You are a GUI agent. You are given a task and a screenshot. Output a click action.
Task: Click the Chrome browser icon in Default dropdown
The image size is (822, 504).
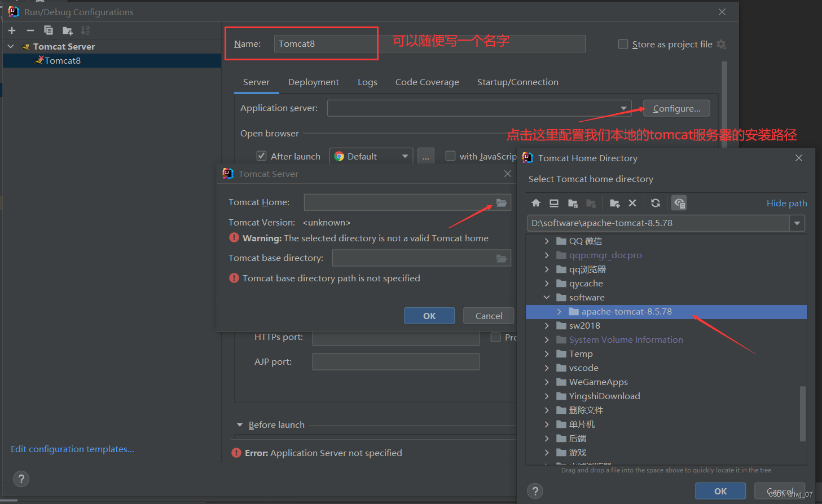click(339, 156)
